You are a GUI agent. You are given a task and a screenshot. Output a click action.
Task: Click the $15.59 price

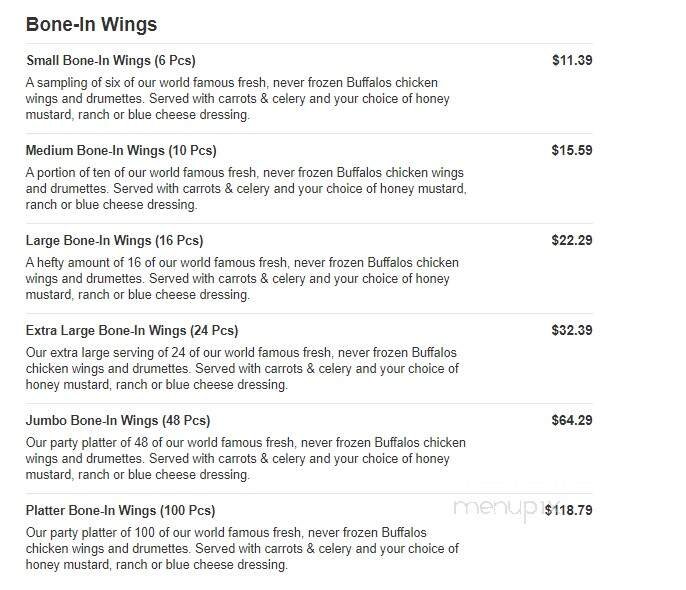coord(572,151)
